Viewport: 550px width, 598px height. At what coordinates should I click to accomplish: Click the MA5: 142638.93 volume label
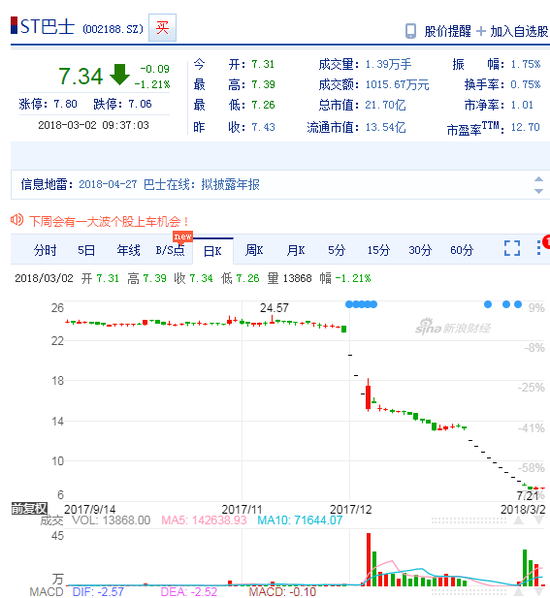[x=204, y=520]
